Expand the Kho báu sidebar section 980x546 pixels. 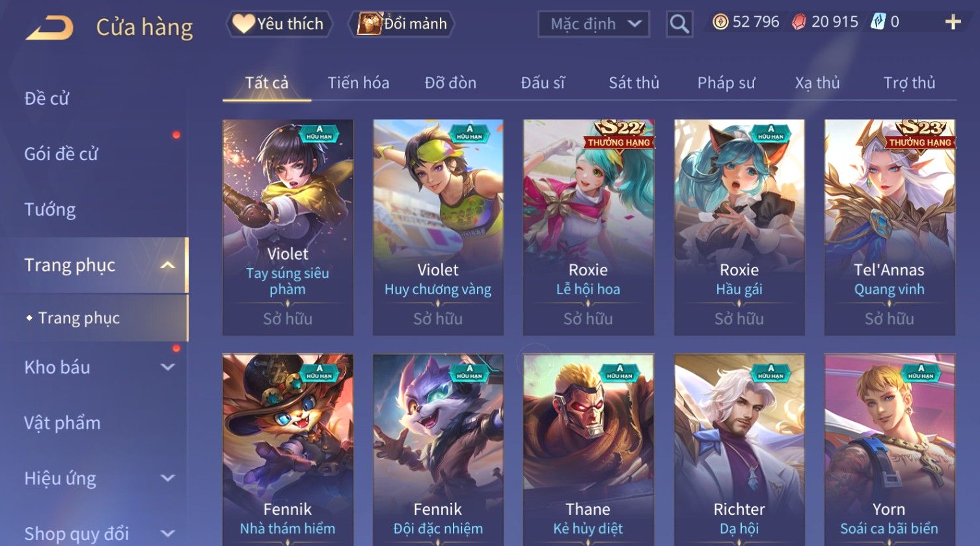[167, 367]
